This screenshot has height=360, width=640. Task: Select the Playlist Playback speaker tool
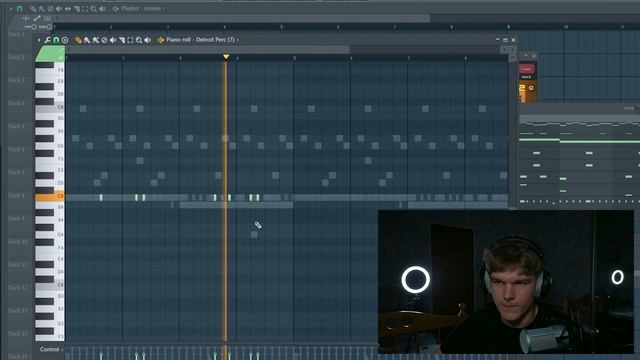pyautogui.click(x=102, y=9)
